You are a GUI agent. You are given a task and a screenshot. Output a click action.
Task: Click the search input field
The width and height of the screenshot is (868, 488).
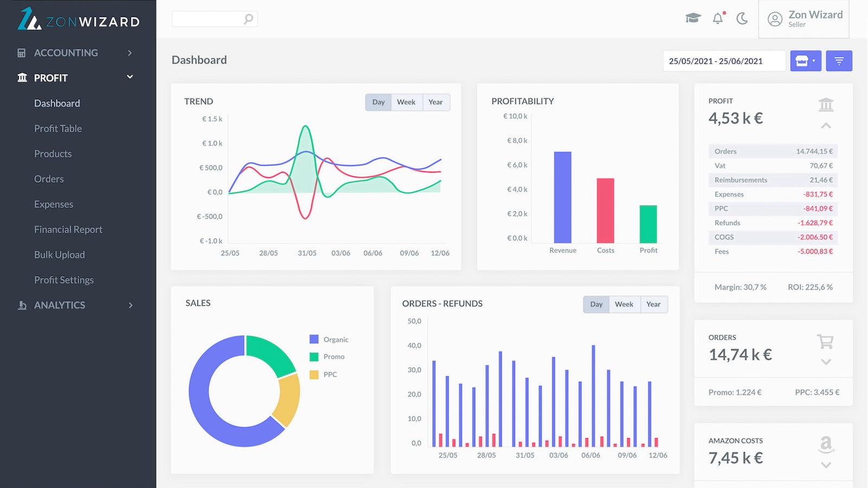tap(212, 18)
